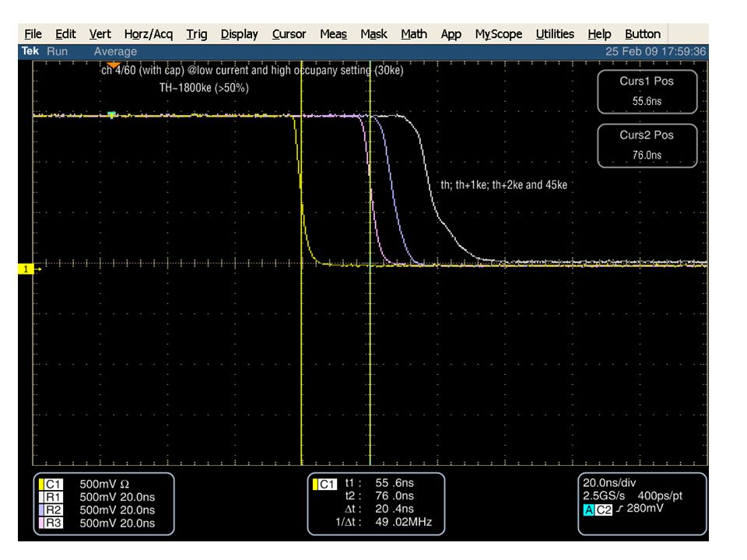Click the 'th; th+1ke; th+2ke and 45ke' annotation
Screen dimensions: 747x560
click(x=503, y=185)
